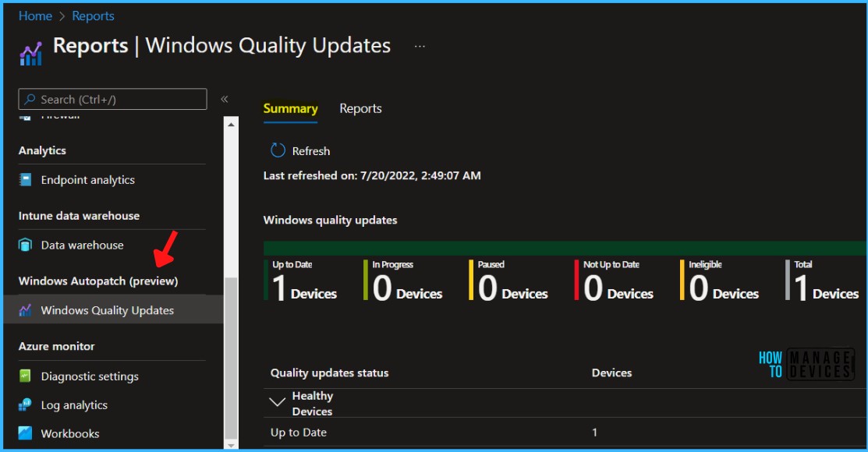Open the ellipsis more options menu
The image size is (868, 452).
(420, 46)
